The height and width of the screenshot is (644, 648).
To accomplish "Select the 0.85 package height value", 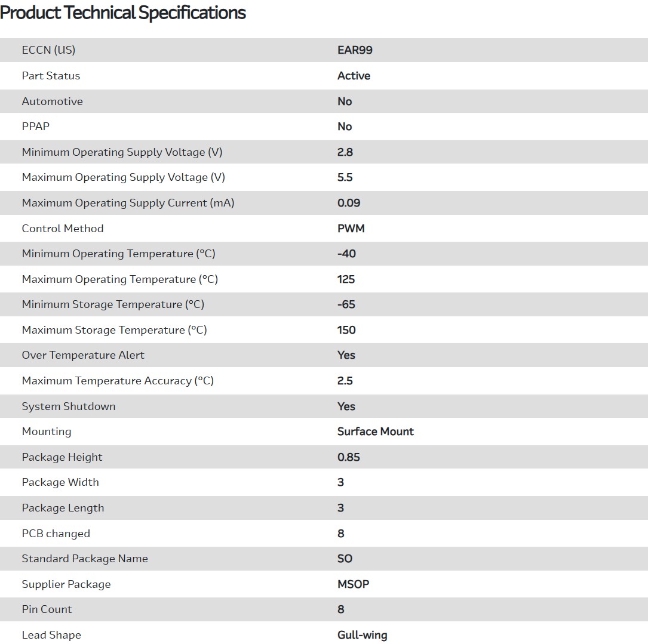I will click(348, 457).
